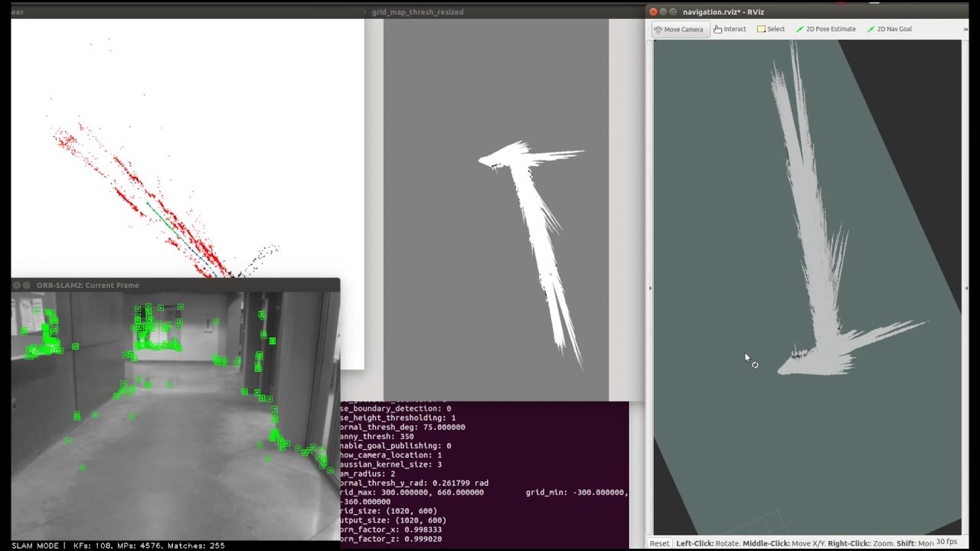Image resolution: width=980 pixels, height=551 pixels.
Task: Click the KFs: 108 status entry
Action: [x=93, y=546]
